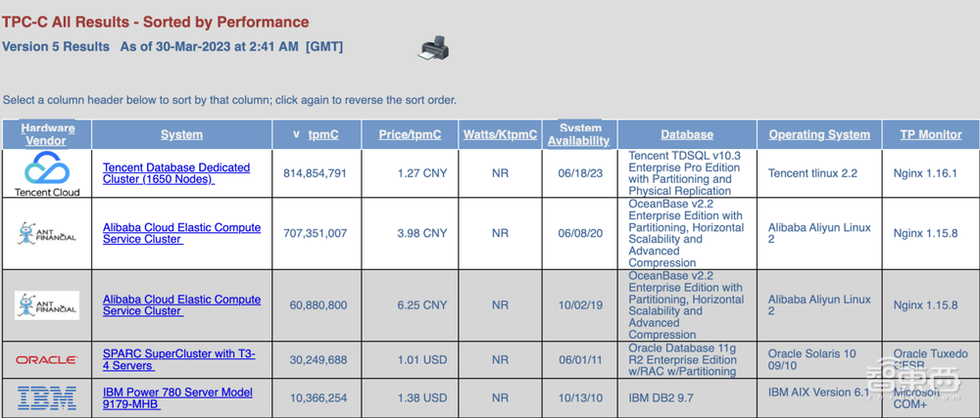Sort by Database column header

tap(686, 135)
